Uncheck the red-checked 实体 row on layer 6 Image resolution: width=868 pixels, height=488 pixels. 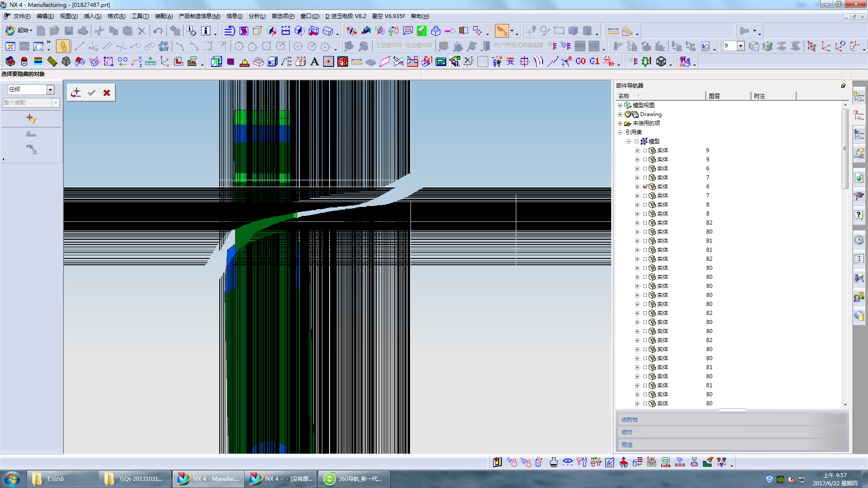[x=645, y=187]
